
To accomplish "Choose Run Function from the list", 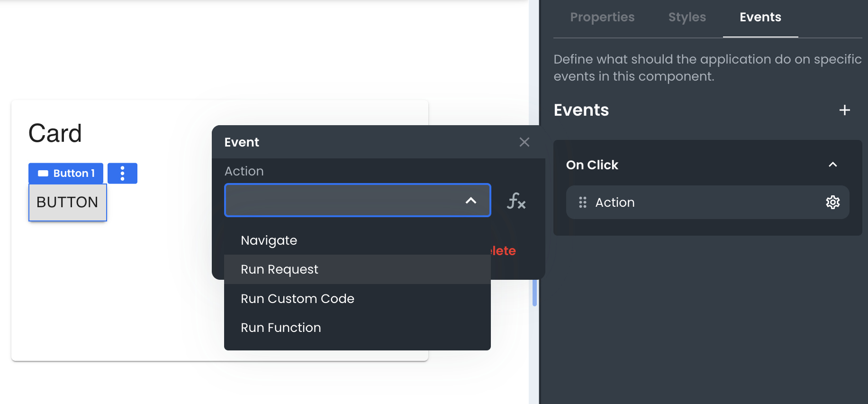I will (280, 328).
